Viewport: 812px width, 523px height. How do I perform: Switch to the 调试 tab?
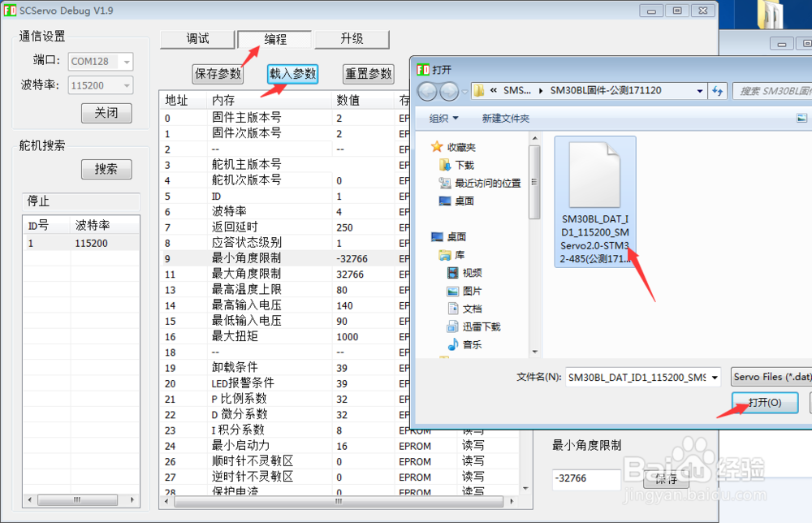197,39
